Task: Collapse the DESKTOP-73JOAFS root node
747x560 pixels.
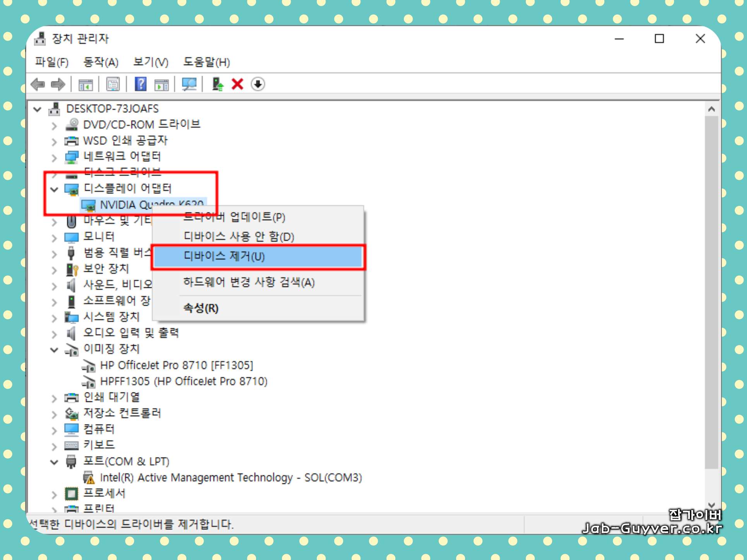Action: coord(37,109)
